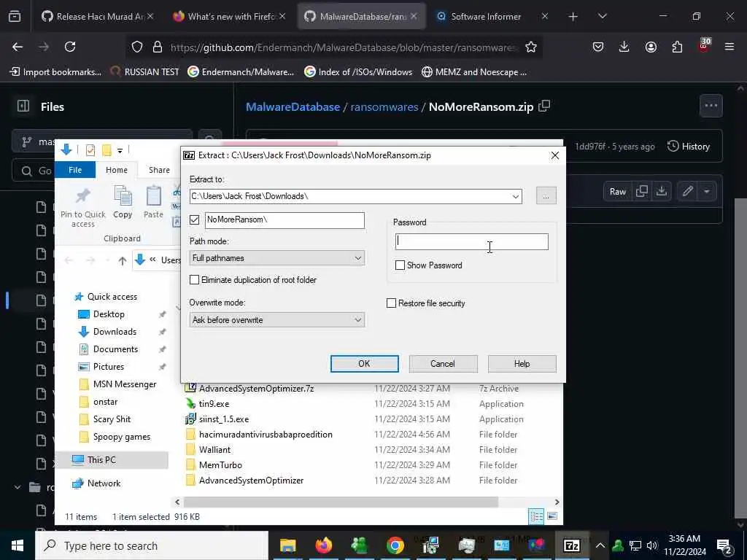Click Cancel in Extract dialog

point(443,364)
